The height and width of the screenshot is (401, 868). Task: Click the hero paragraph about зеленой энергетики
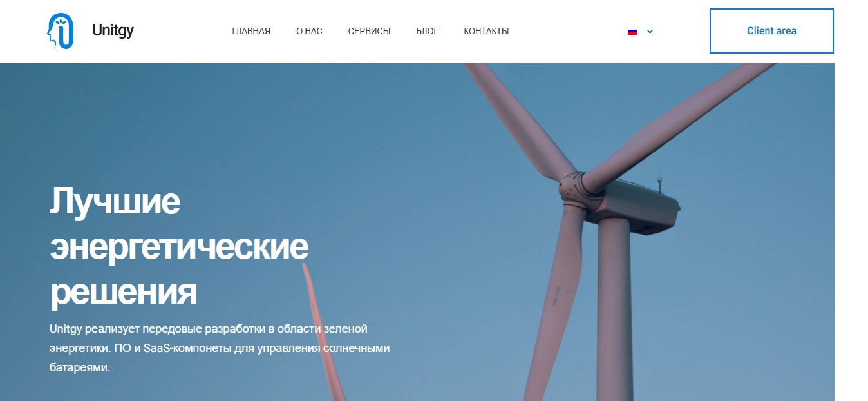click(x=220, y=348)
